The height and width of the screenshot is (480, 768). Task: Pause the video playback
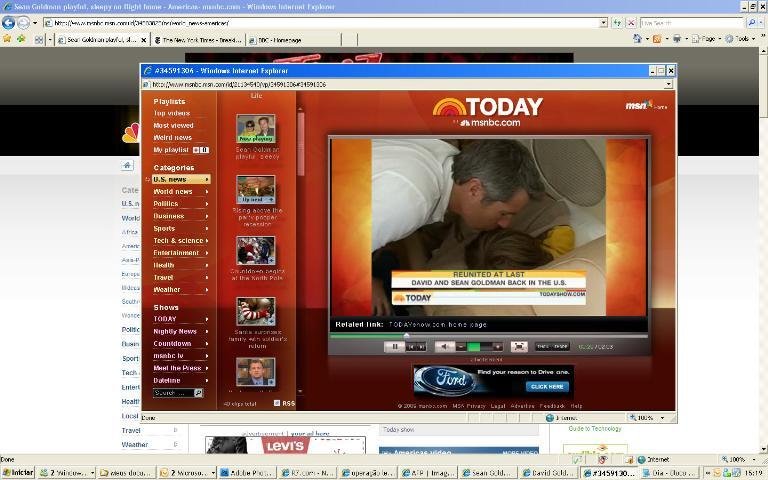[394, 347]
